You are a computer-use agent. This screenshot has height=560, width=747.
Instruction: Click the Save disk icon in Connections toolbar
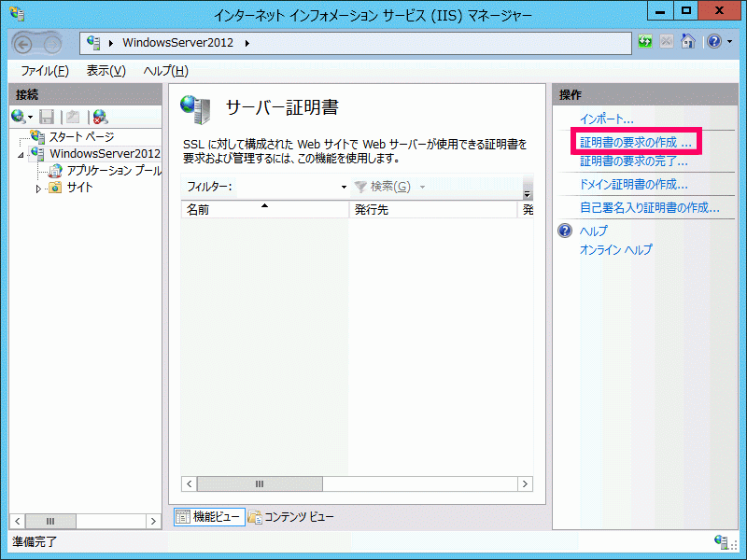pos(47,117)
